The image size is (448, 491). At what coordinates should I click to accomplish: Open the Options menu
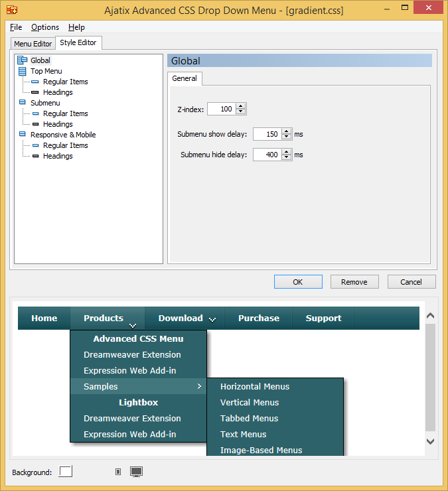tap(45, 27)
